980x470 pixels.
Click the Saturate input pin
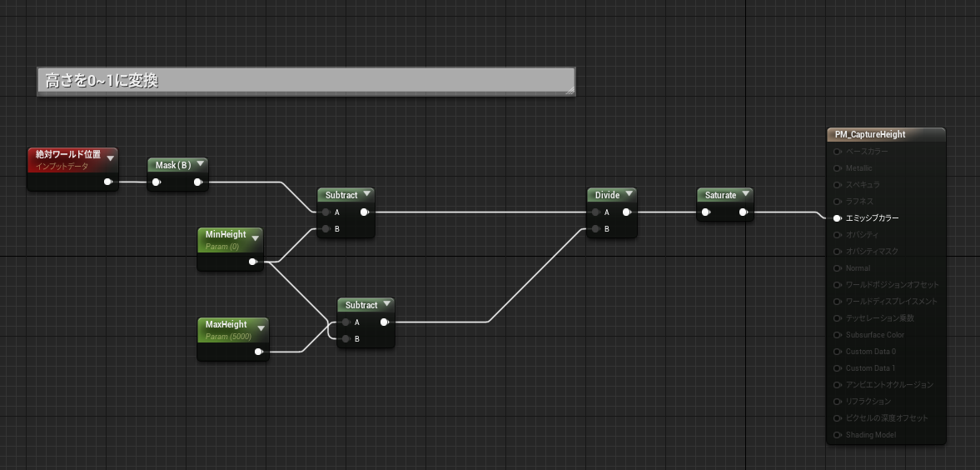coord(706,212)
